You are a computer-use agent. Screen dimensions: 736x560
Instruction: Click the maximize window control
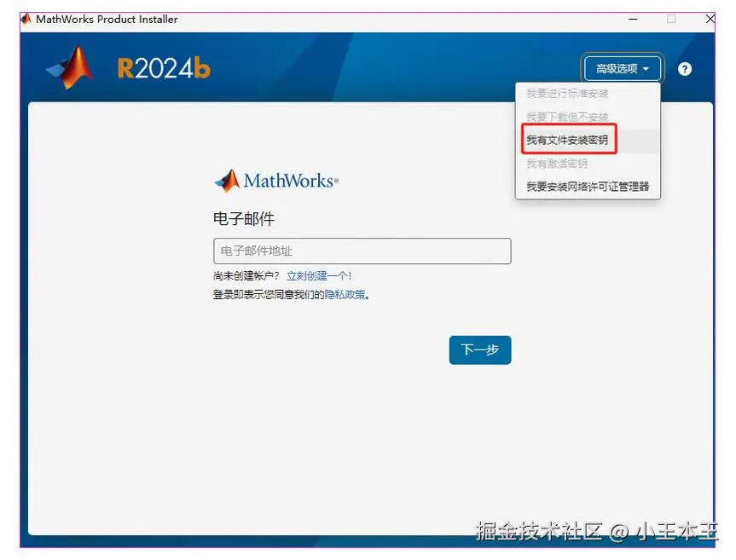pos(670,18)
